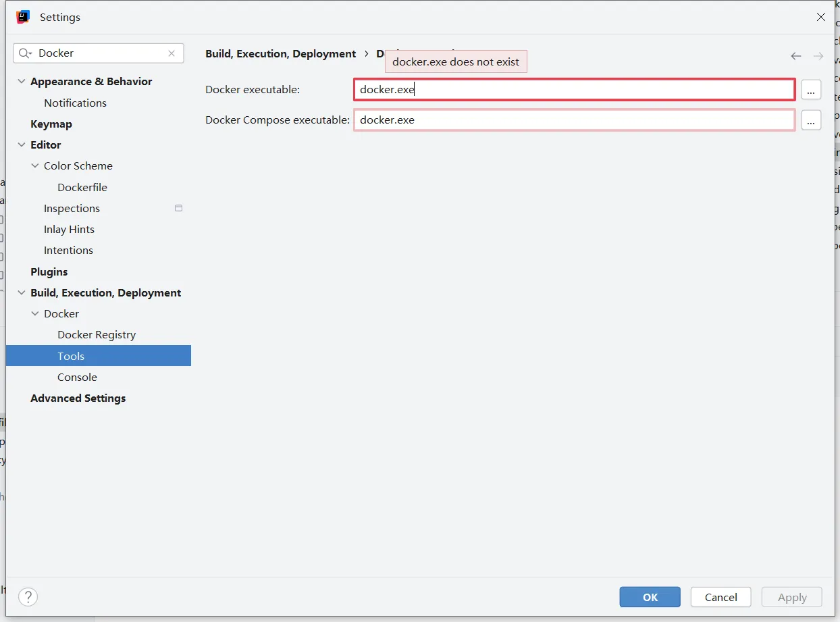Close the Settings window
The height and width of the screenshot is (622, 840).
point(821,17)
